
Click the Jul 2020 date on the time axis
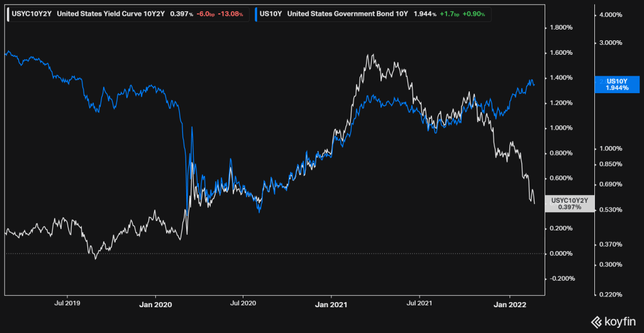[242, 303]
